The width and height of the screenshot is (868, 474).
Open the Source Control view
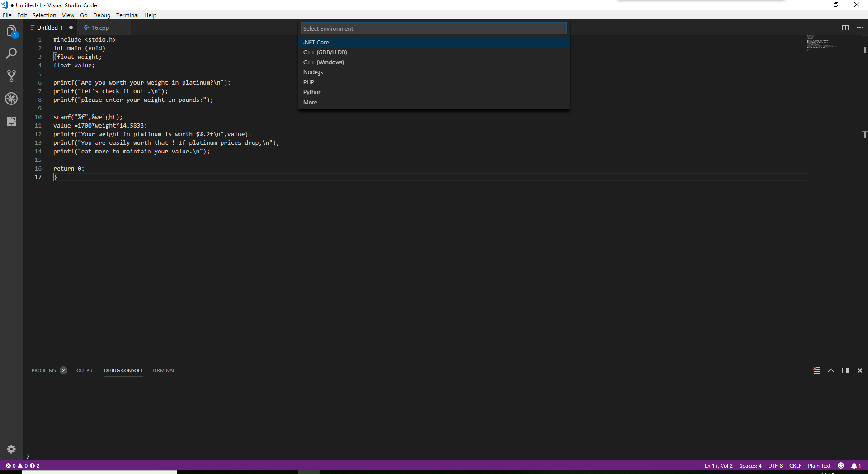coord(11,76)
